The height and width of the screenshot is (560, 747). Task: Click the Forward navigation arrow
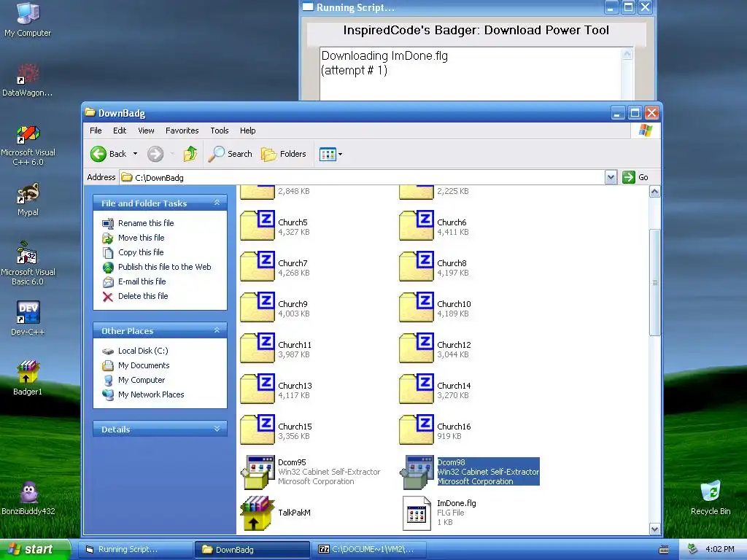point(155,154)
